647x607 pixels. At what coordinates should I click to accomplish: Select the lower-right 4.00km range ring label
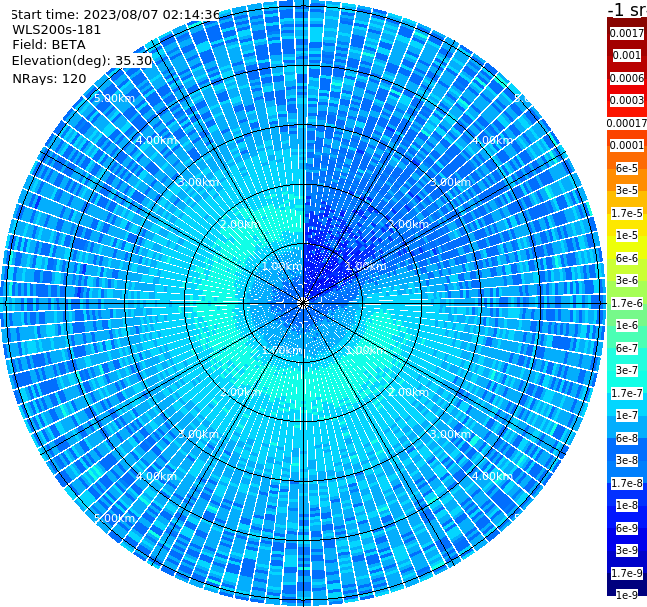point(492,476)
